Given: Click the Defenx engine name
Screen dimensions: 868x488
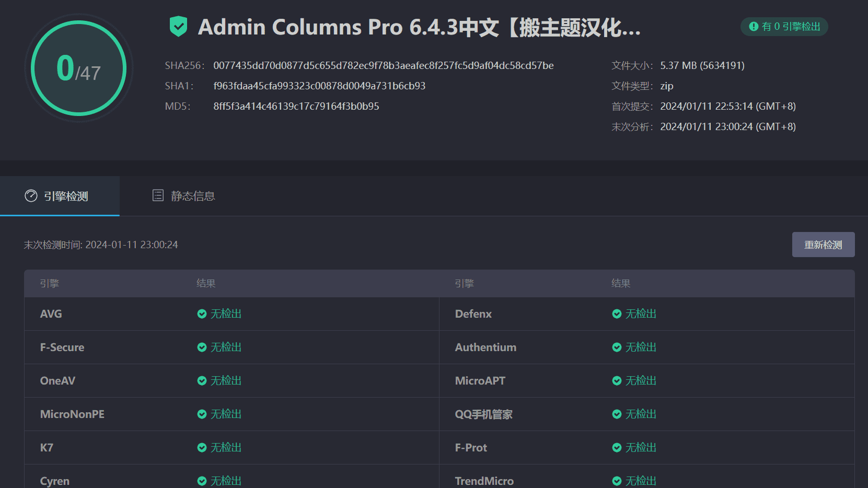Looking at the screenshot, I should [473, 314].
